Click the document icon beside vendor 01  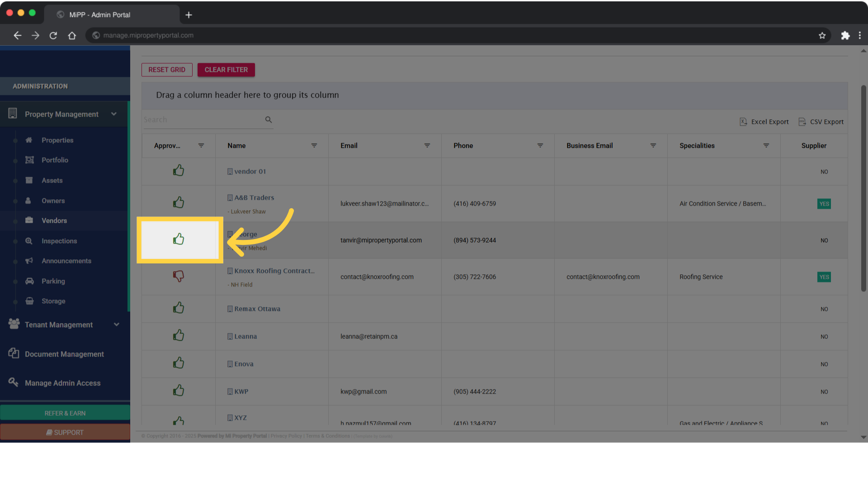pyautogui.click(x=230, y=172)
